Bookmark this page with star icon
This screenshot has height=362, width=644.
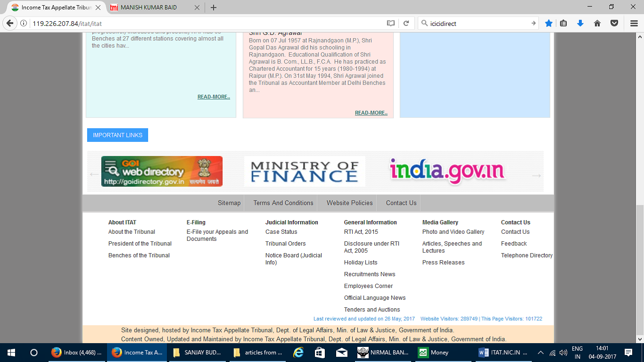click(x=548, y=23)
